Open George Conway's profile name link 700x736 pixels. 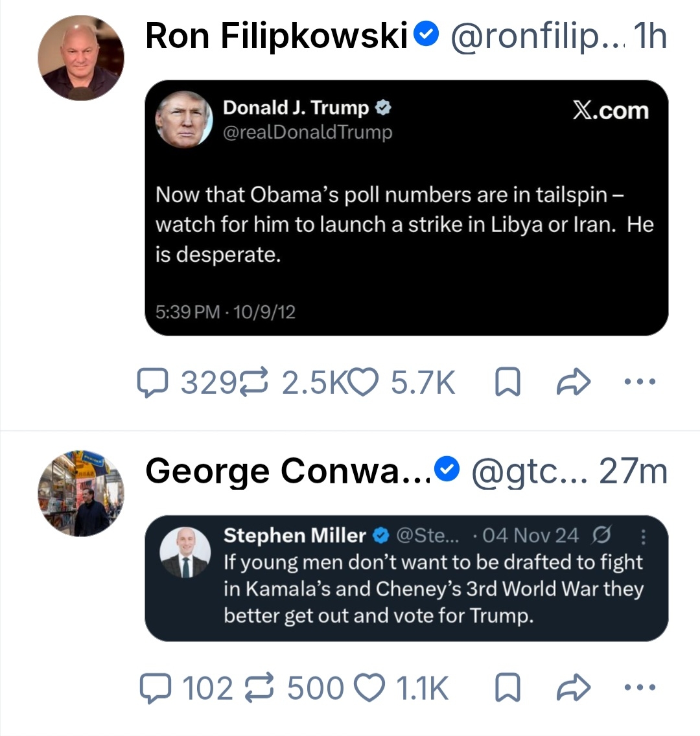coord(288,471)
